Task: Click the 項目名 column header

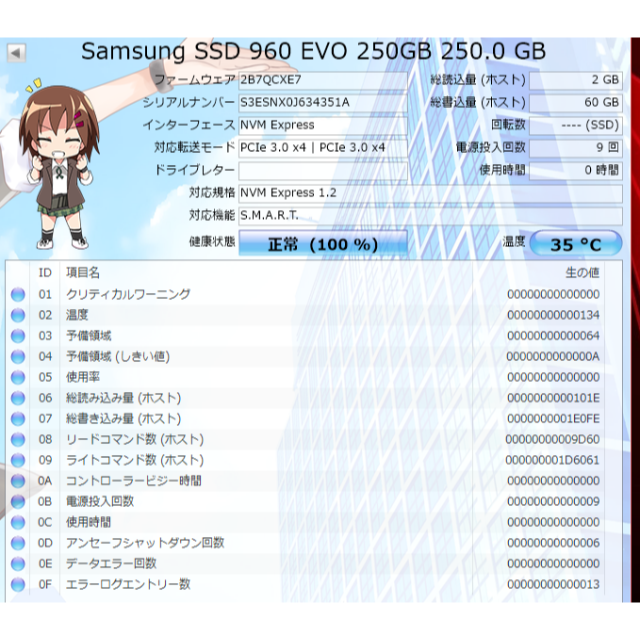Action: pos(83,273)
